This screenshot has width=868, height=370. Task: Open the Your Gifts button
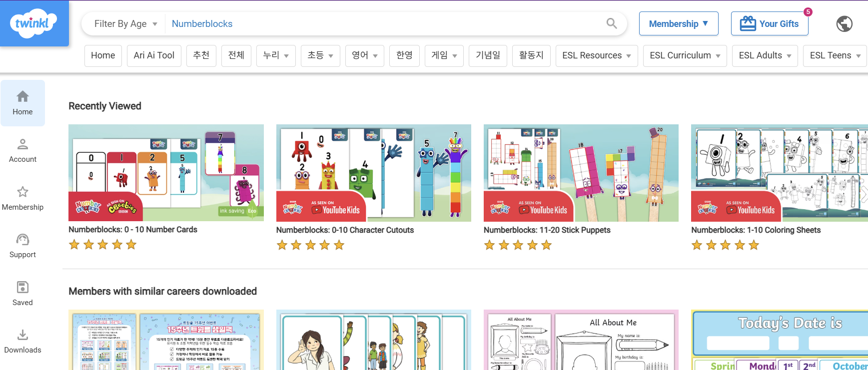coord(770,23)
